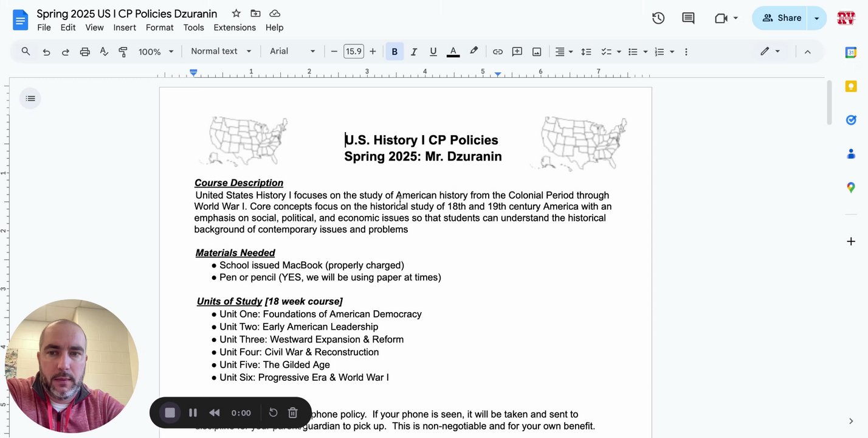Open Google Maps side panel

(x=851, y=188)
